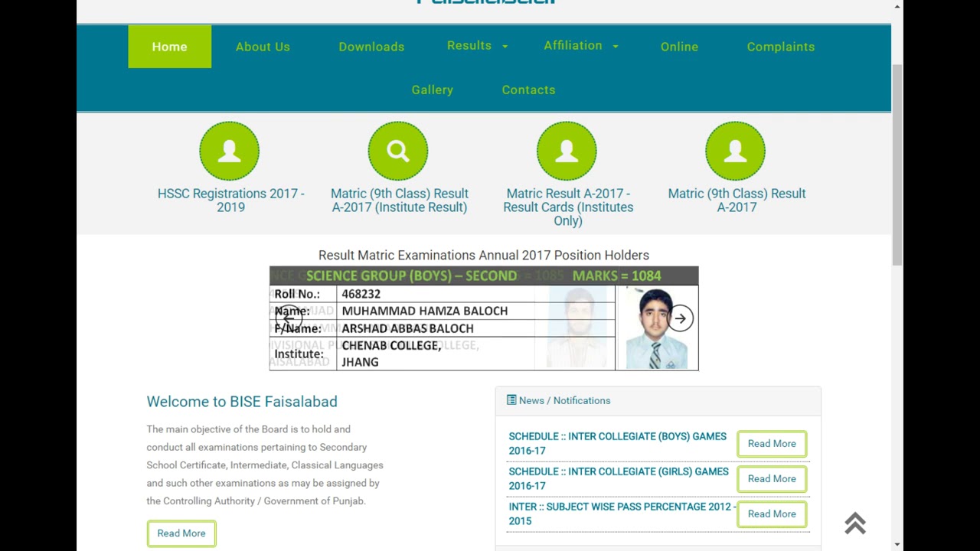Open the Home menu item

click(169, 47)
